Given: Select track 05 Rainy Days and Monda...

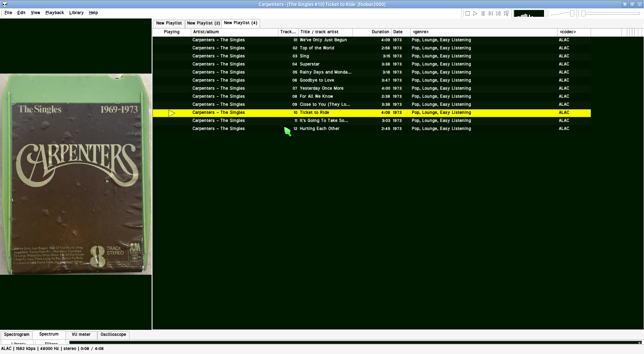Looking at the screenshot, I should point(372,72).
